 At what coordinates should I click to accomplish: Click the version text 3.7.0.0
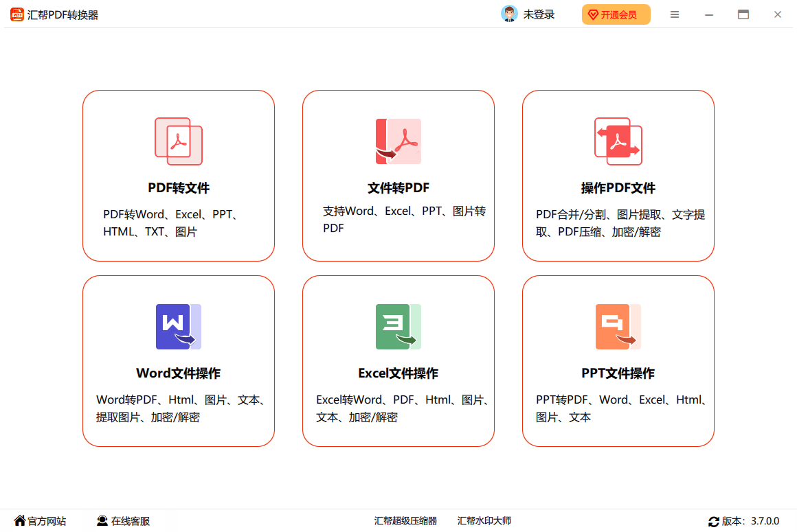(x=765, y=521)
